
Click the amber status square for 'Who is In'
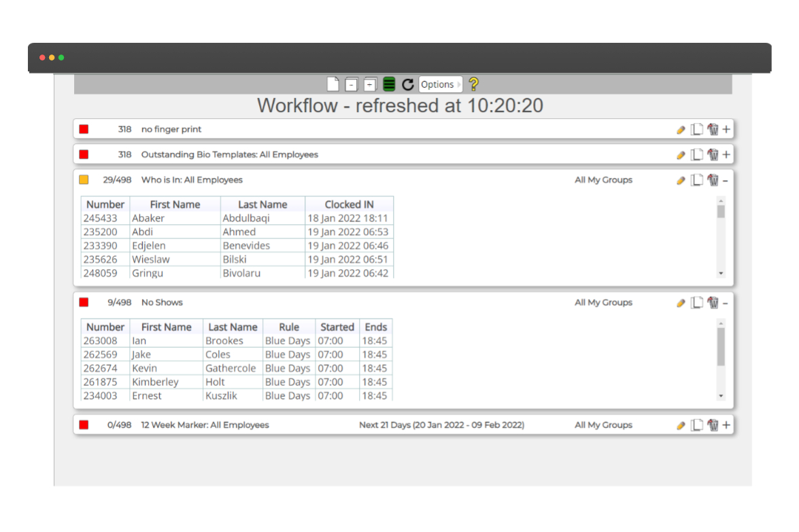(x=84, y=179)
